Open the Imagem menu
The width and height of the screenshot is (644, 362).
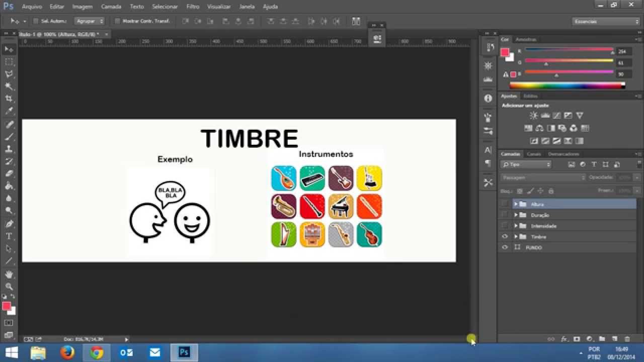[83, 7]
